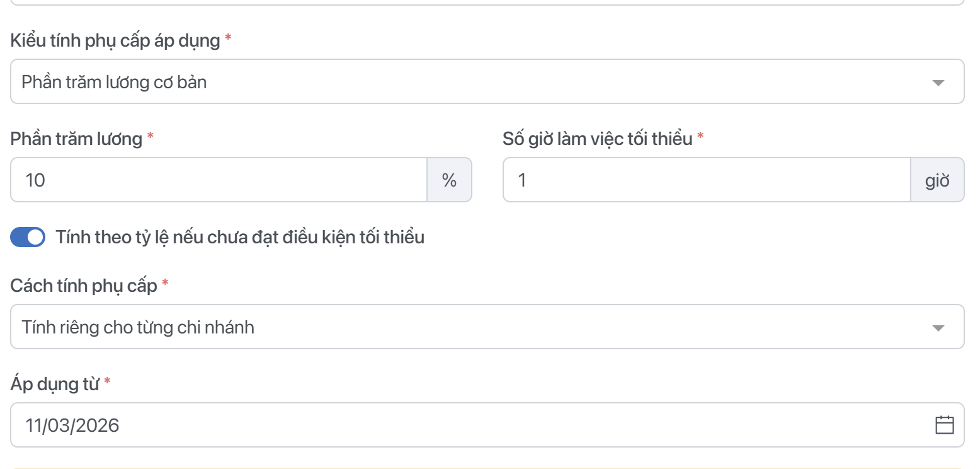The height and width of the screenshot is (469, 980).
Task: Click the "Kiểu tính phụ cấp áp dụng" label
Action: click(x=115, y=41)
